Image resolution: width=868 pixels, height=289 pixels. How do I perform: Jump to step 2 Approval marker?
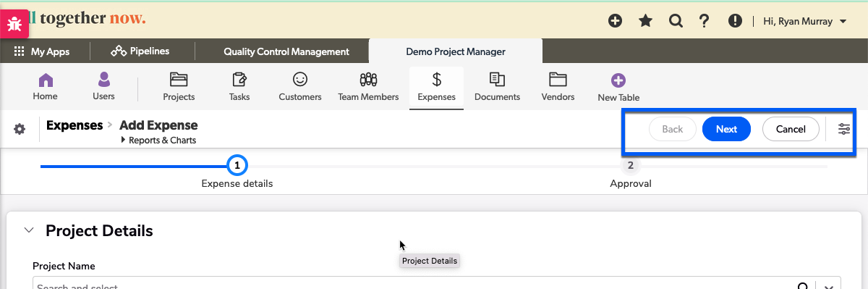(x=631, y=166)
